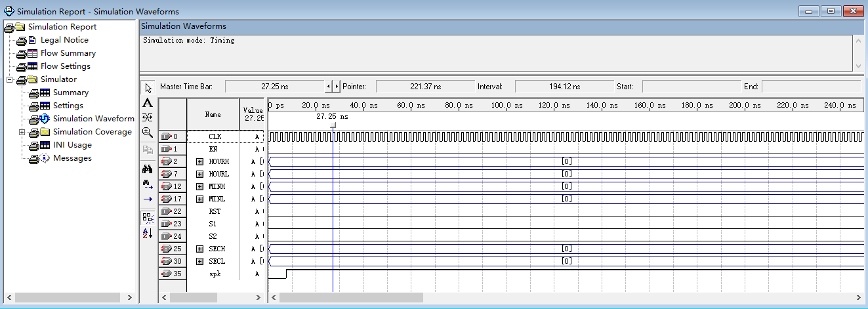Click the EN input pin icon
The height and width of the screenshot is (309, 868).
pyautogui.click(x=166, y=149)
